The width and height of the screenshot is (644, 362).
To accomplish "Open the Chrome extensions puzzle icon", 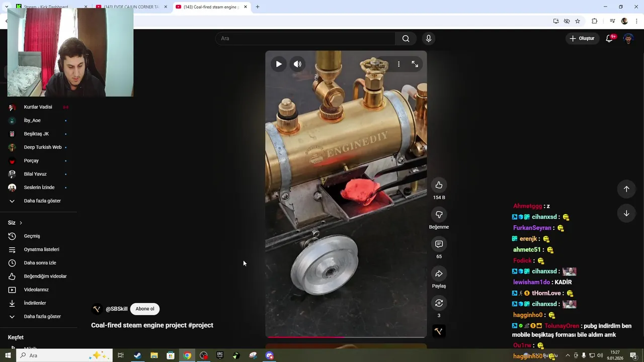I will [x=595, y=21].
